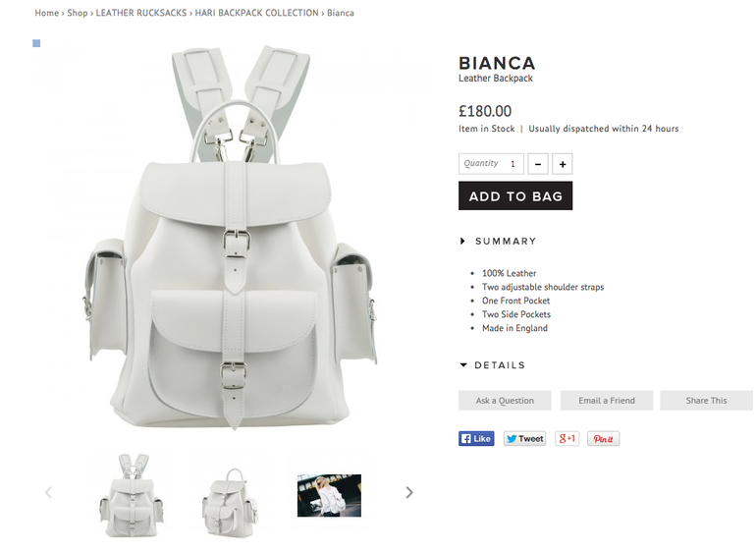Show next thumbnails with right arrow
This screenshot has width=756, height=552.
point(409,492)
